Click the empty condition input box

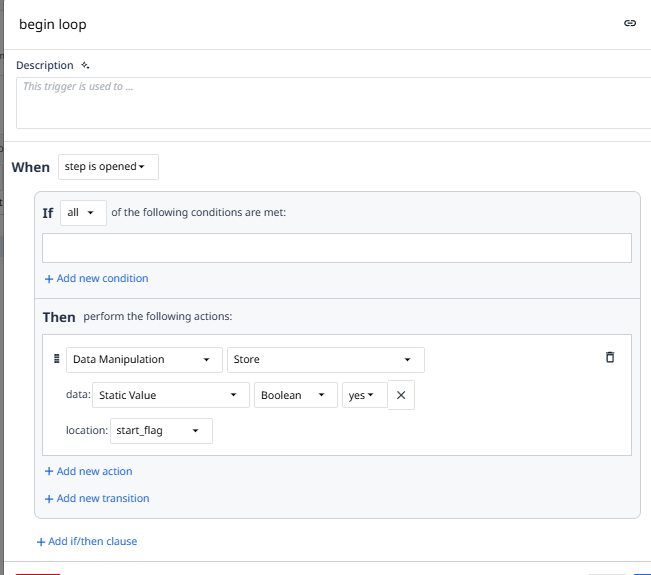click(336, 248)
